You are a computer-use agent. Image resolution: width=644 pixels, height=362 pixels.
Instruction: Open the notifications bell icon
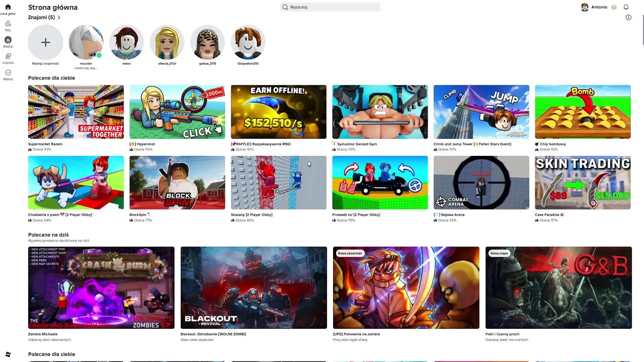(x=626, y=7)
